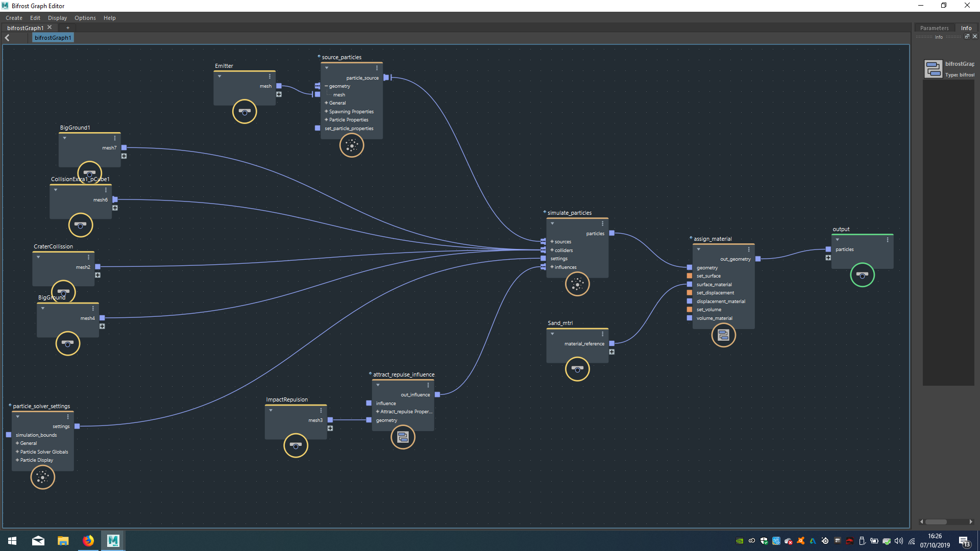Click the simulate_particles node circular icon
980x551 pixels.
coord(577,284)
